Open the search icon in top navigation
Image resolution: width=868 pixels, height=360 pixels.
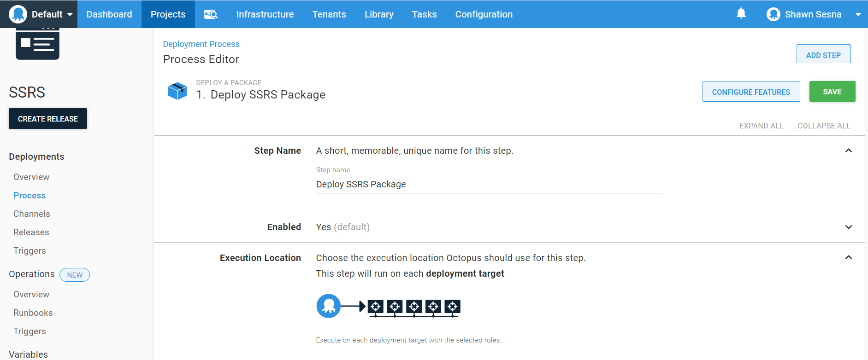point(211,14)
